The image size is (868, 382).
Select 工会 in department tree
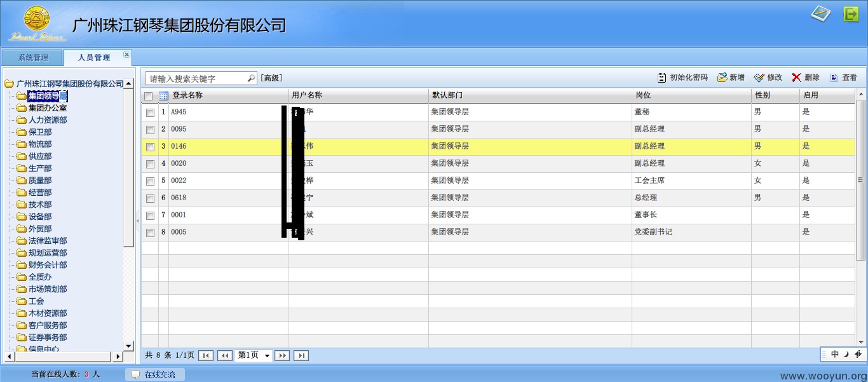point(36,301)
